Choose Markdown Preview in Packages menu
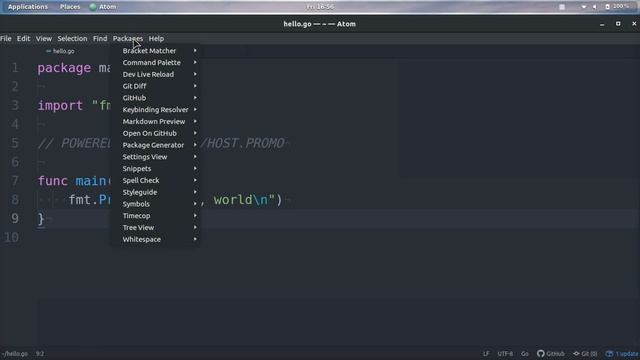 click(x=156, y=122)
